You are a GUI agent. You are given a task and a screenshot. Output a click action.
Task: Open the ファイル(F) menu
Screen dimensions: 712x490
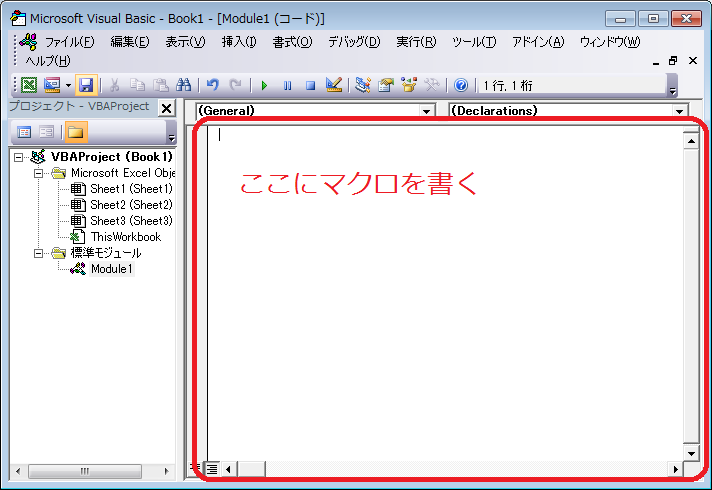(69, 42)
